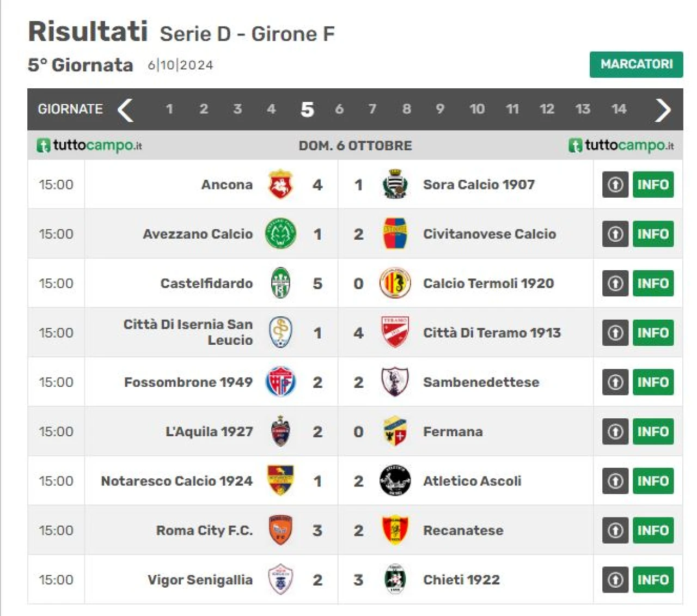Screen dimensions: 697x616
Task: Click the Fossombrone 1949 crest
Action: 280,382
